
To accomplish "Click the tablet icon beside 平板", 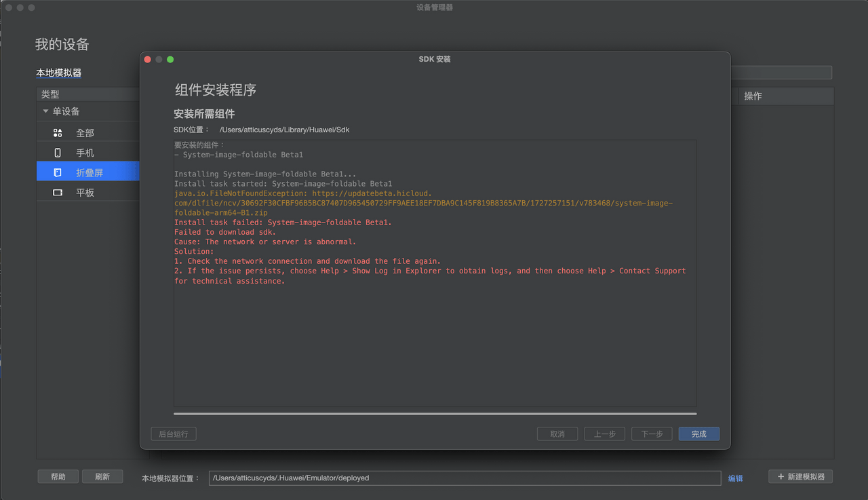I will [x=58, y=193].
